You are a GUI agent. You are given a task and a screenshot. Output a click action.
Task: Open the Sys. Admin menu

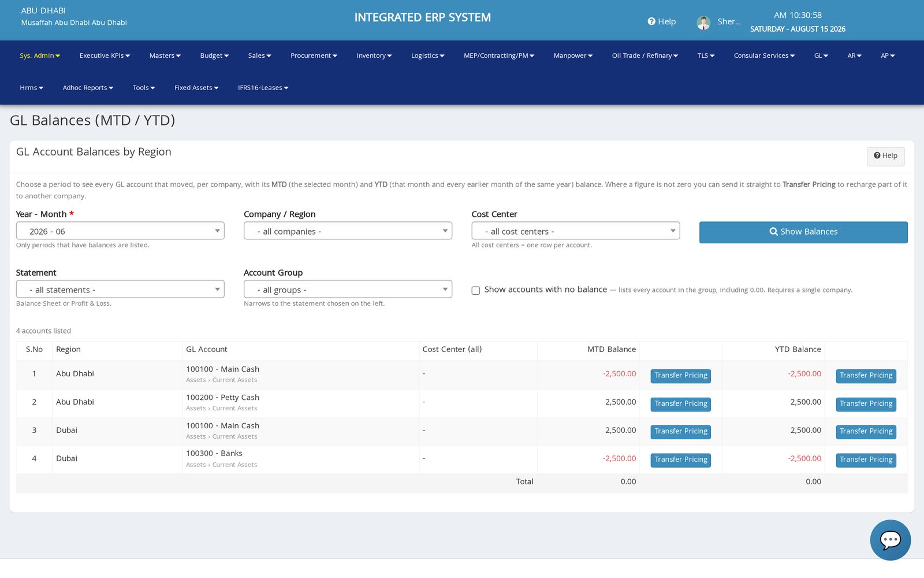40,56
